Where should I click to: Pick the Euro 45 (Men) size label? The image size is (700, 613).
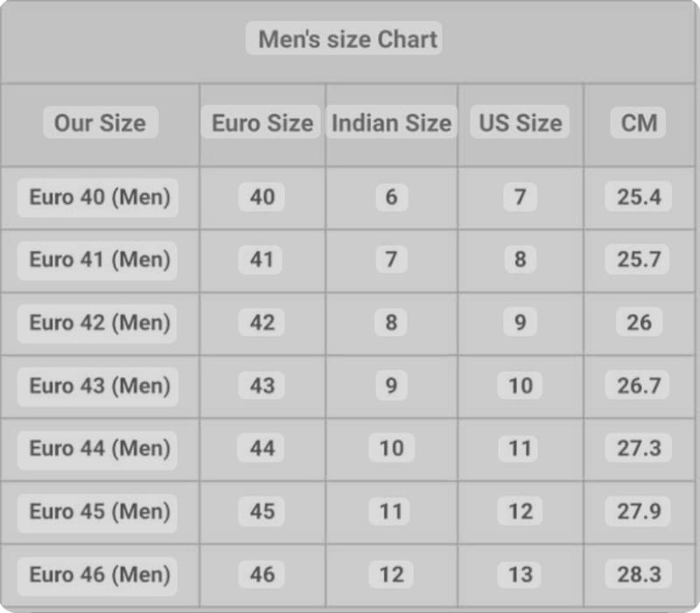tap(100, 512)
